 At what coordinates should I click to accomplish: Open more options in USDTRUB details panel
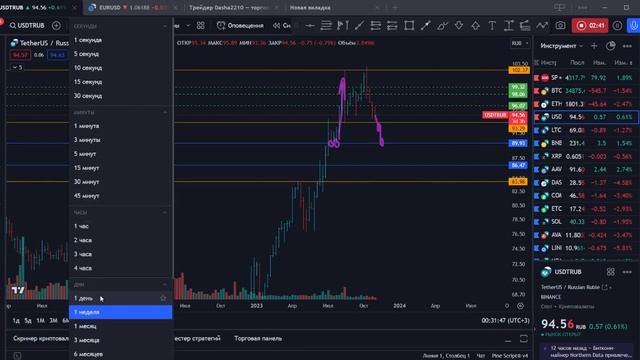pyautogui.click(x=627, y=272)
